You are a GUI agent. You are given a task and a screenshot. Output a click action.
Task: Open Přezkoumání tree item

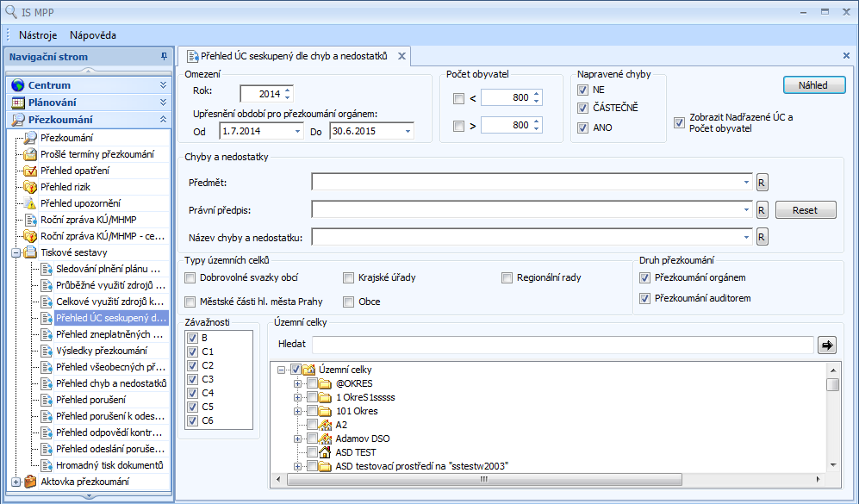(67, 138)
